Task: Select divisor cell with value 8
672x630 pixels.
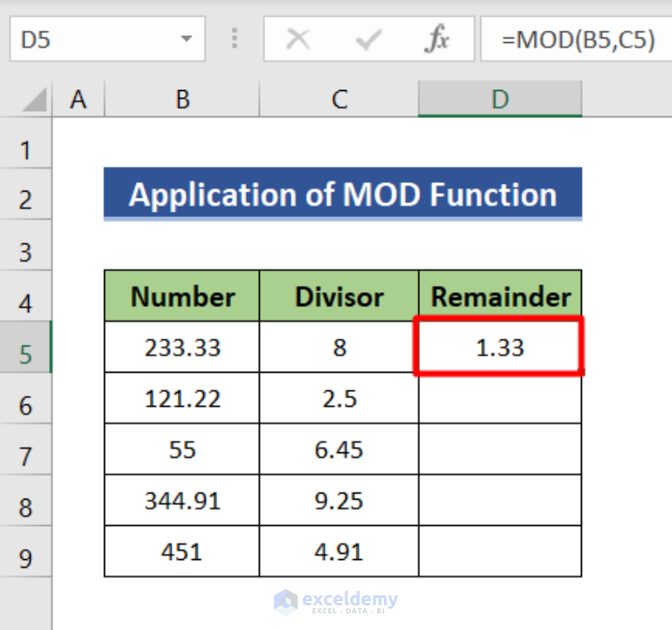Action: [339, 347]
